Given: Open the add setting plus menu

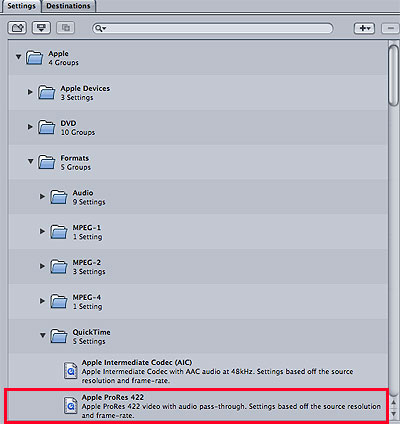Looking at the screenshot, I should (x=364, y=28).
